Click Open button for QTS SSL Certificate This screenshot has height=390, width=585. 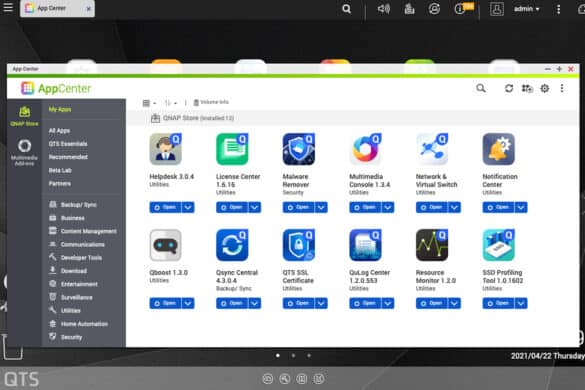tap(298, 303)
